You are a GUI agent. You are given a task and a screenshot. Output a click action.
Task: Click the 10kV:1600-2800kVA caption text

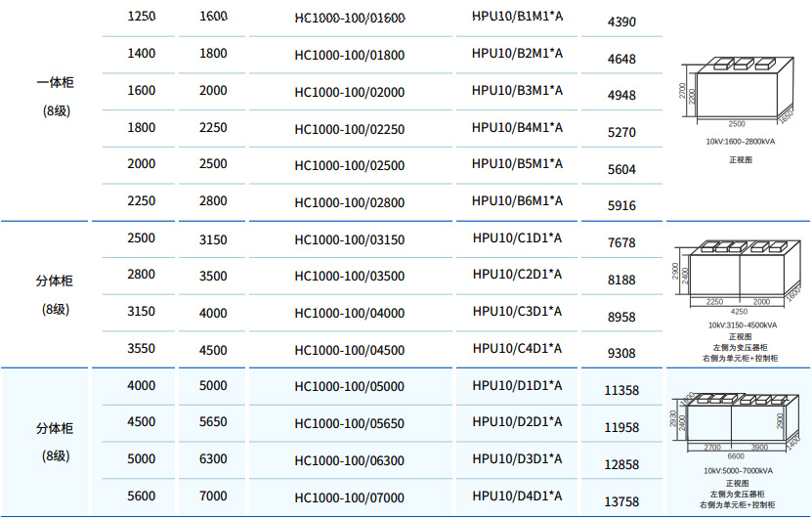[x=741, y=142]
